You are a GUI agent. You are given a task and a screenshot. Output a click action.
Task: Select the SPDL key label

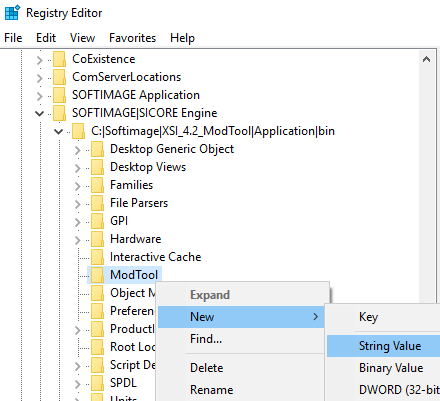point(123,383)
